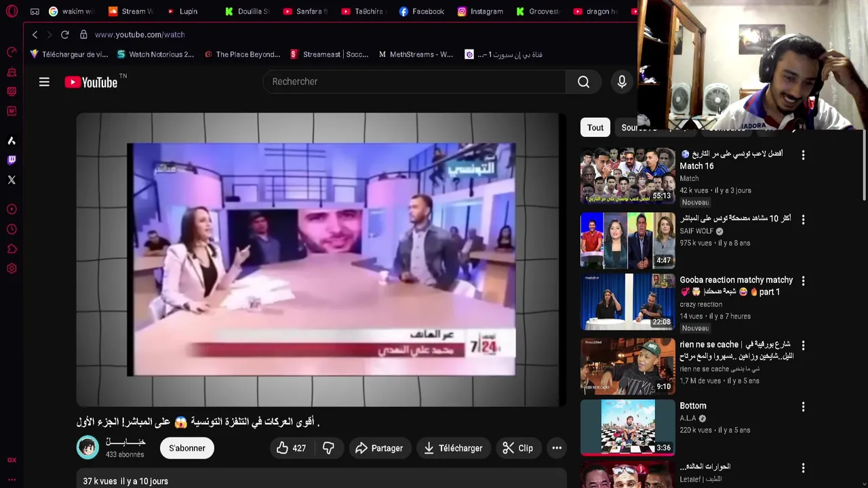Click the Rechercher search field
The width and height of the screenshot is (868, 488).
[414, 81]
